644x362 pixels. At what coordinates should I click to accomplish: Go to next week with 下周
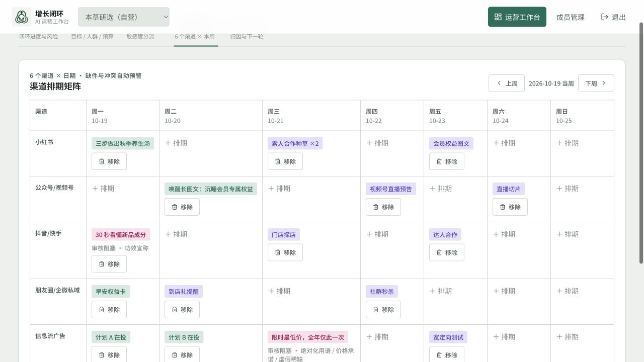596,83
